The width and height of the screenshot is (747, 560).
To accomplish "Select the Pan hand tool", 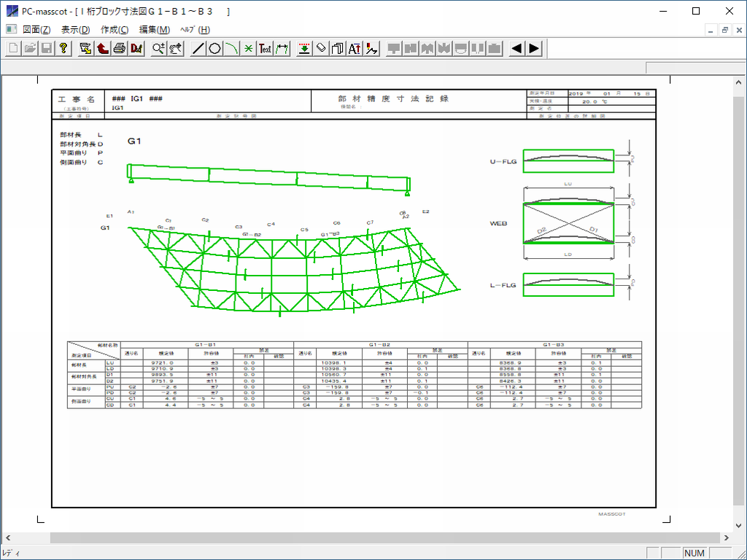I will pyautogui.click(x=175, y=49).
